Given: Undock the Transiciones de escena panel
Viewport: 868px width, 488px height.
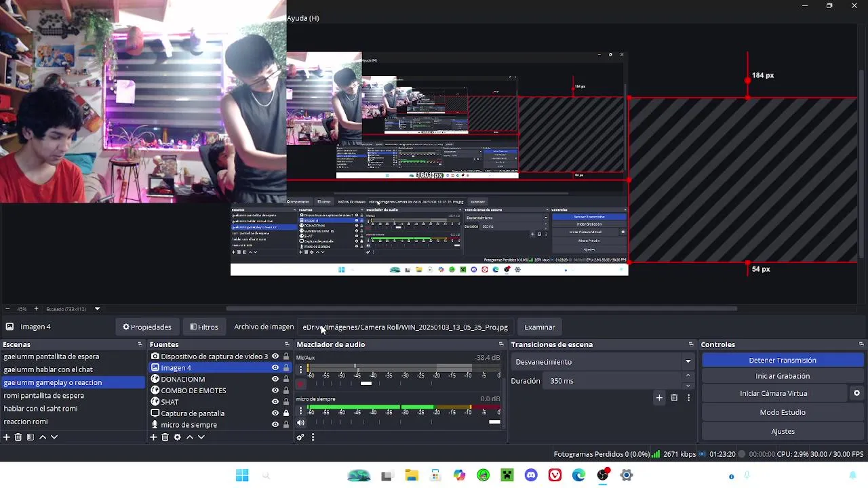Looking at the screenshot, I should click(691, 344).
